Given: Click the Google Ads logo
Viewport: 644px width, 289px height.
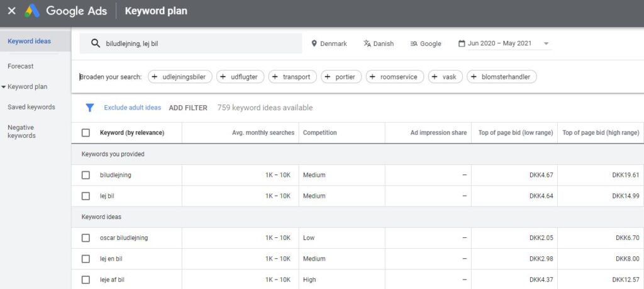Looking at the screenshot, I should coord(32,11).
